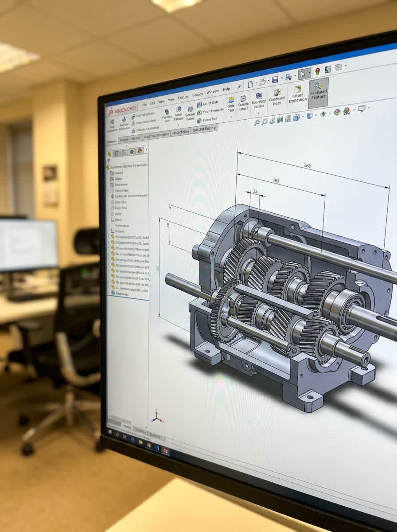Open the dropdown arrow beside monitor icon
The image size is (397, 532).
pos(369,108)
